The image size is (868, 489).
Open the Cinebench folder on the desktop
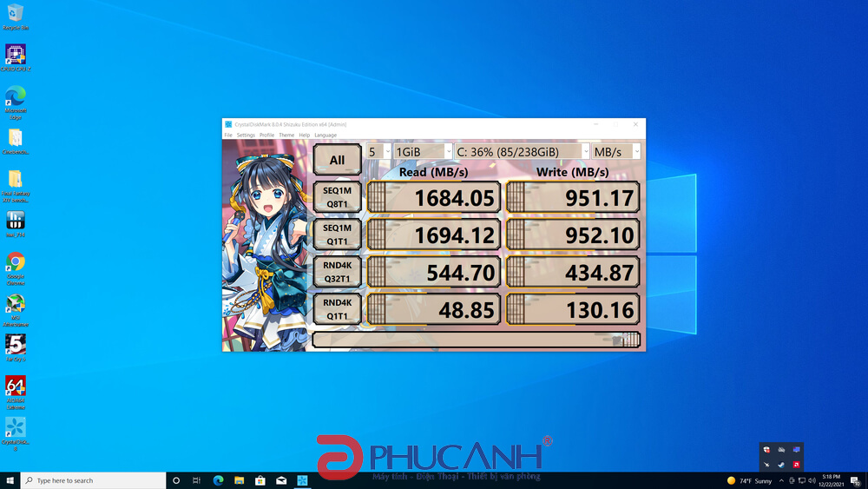click(16, 142)
